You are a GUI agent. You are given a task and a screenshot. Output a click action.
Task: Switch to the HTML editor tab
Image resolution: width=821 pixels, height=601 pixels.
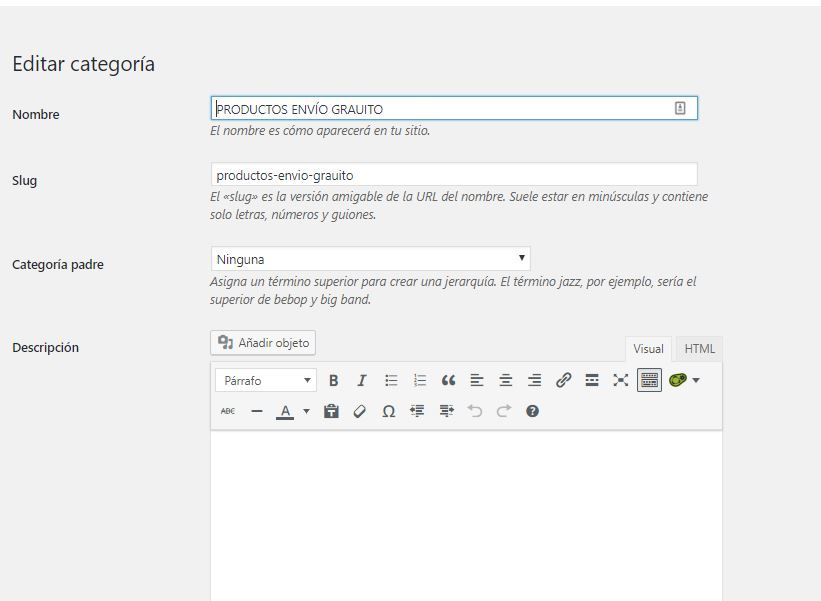tap(700, 349)
